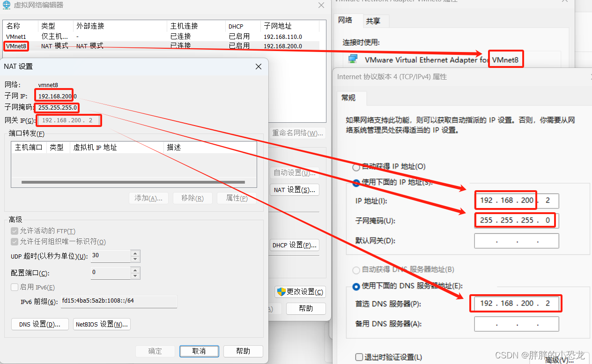Click the 自动设置(U) button
Screen dimensions: 592x364
[x=295, y=173]
